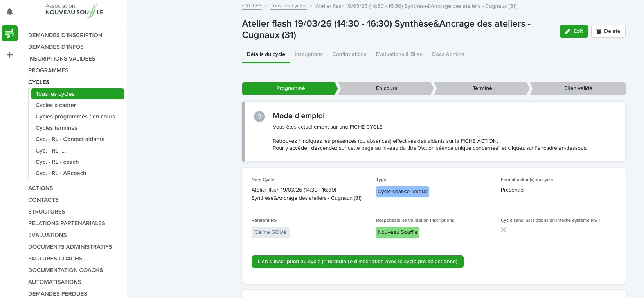Open the Évaluations & Bilan tab
Screen dimensions: 644x298
click(x=399, y=54)
